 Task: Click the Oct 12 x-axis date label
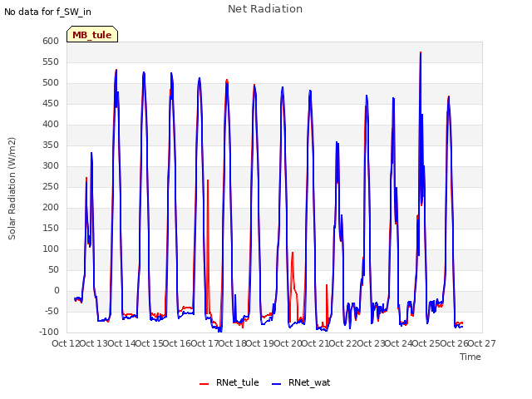[x=66, y=343]
